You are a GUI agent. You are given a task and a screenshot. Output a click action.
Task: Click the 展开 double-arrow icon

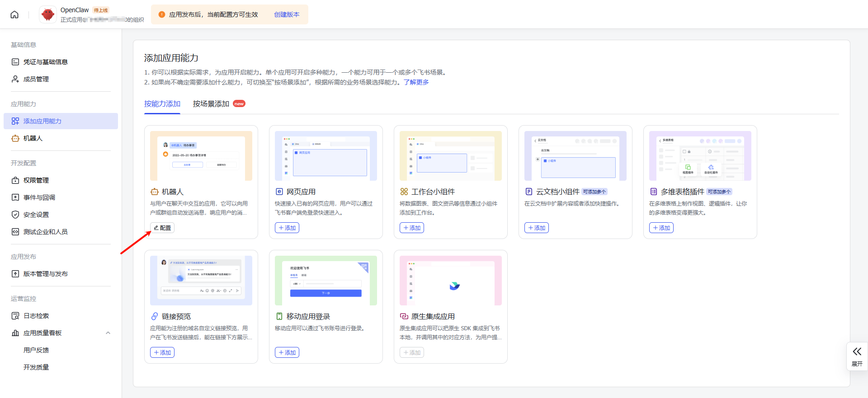pos(857,351)
